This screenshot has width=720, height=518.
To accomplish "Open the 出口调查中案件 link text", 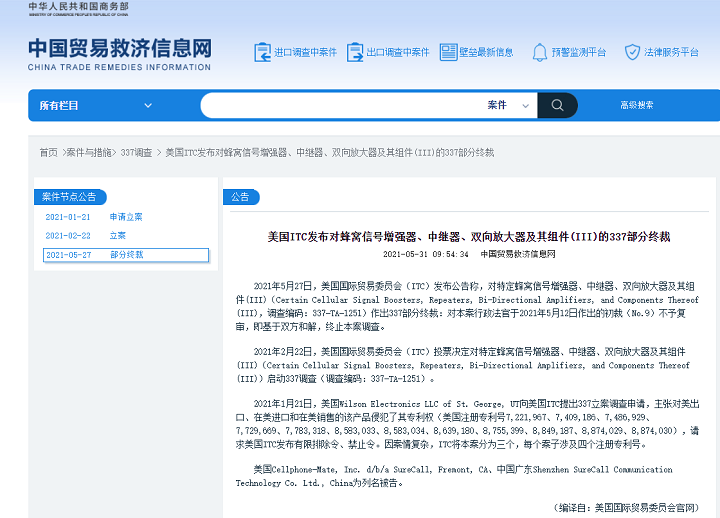I will [x=398, y=52].
